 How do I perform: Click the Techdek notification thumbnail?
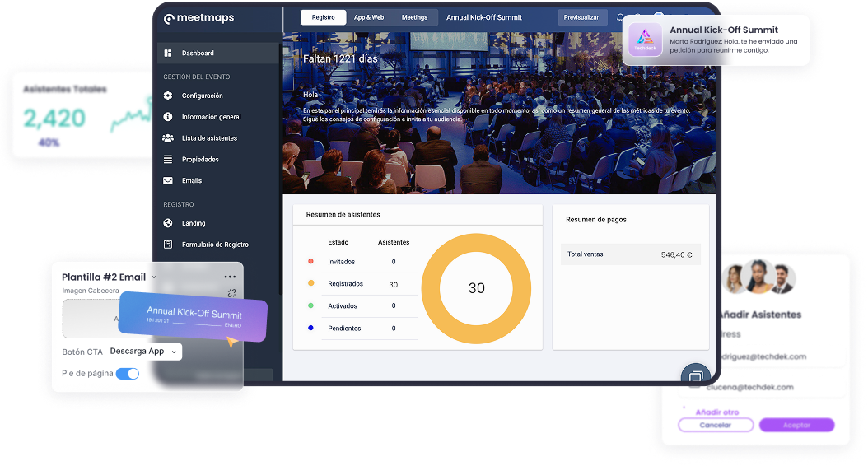tap(645, 40)
